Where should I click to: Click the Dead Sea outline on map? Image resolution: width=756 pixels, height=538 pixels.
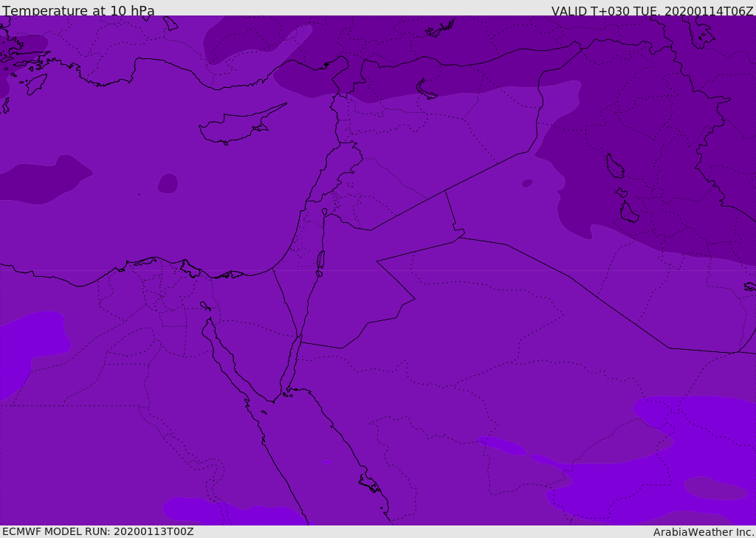(320, 263)
